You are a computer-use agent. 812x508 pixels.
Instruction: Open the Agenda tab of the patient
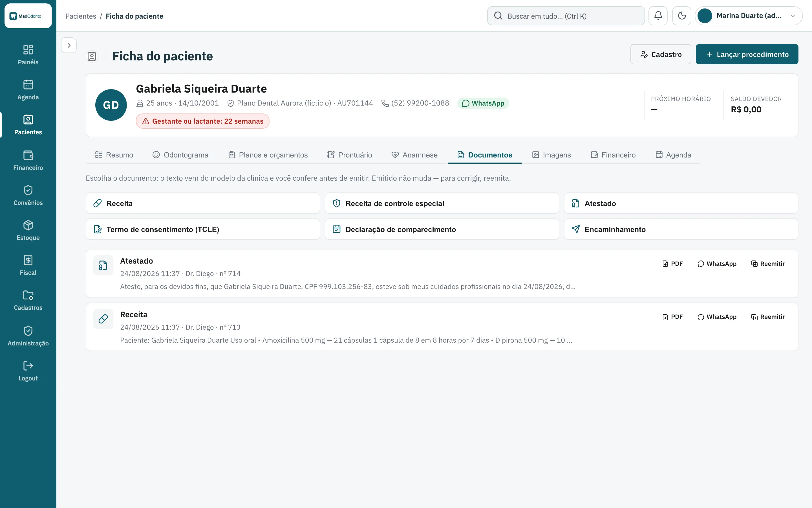pyautogui.click(x=673, y=155)
